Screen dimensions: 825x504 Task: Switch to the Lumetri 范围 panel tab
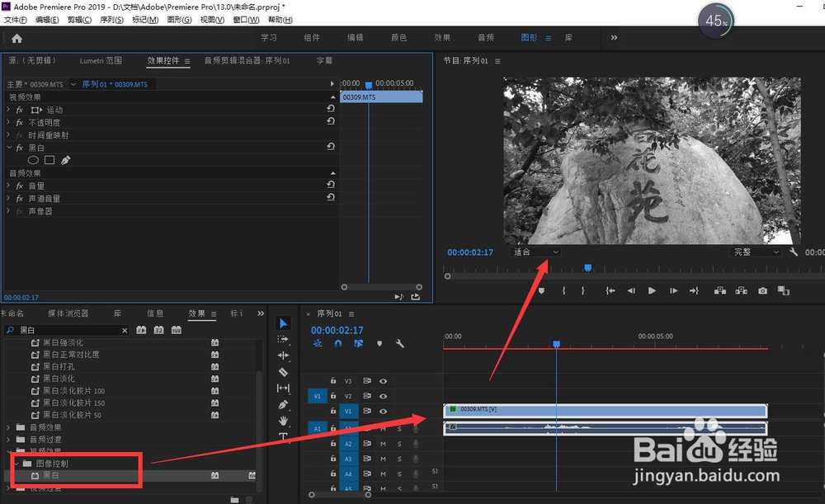pyautogui.click(x=101, y=60)
